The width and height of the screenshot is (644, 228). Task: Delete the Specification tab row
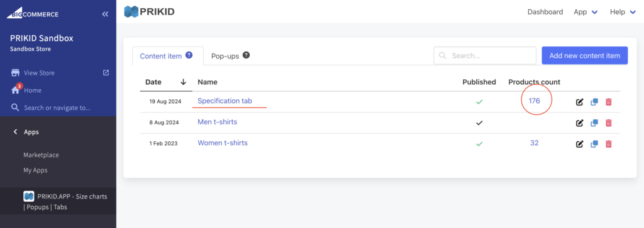pyautogui.click(x=609, y=102)
